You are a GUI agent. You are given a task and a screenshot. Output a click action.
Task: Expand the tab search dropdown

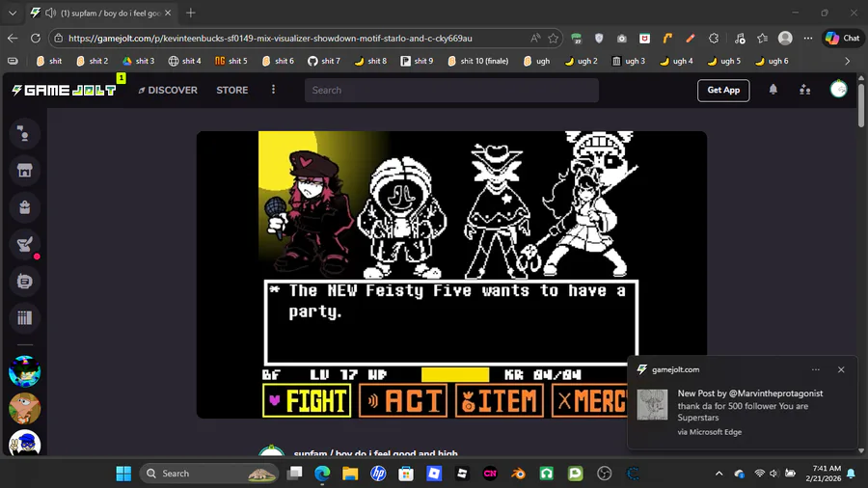[13, 13]
